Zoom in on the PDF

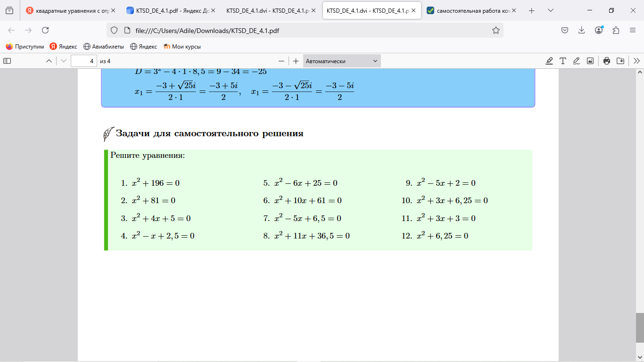click(296, 61)
